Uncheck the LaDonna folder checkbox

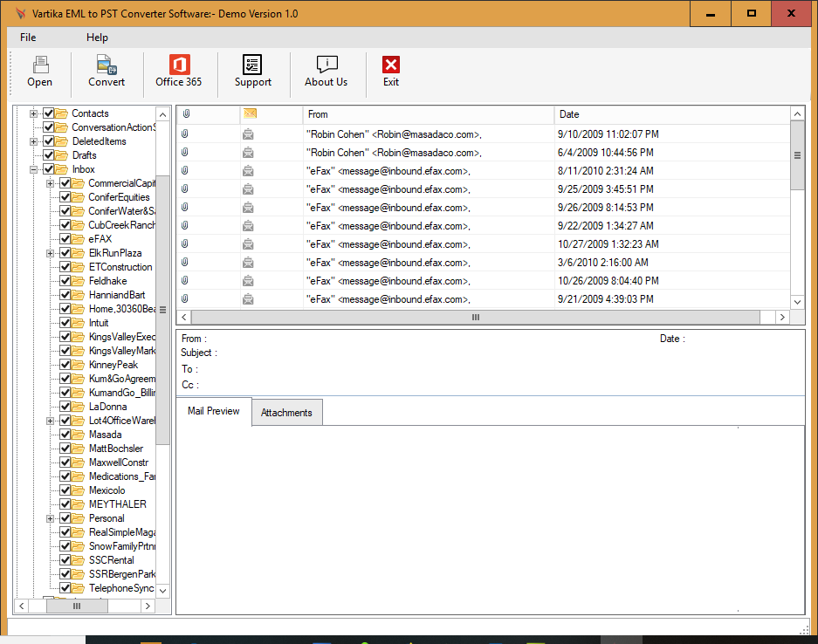point(65,407)
